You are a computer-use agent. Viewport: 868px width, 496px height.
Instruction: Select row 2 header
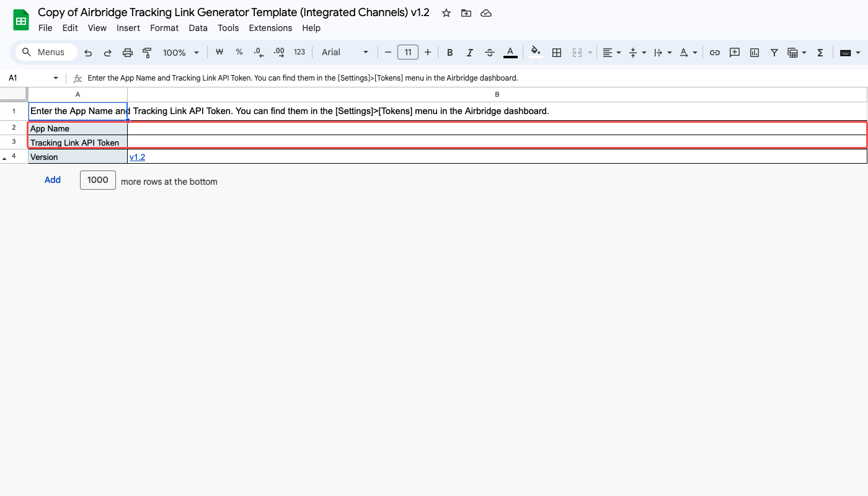14,128
